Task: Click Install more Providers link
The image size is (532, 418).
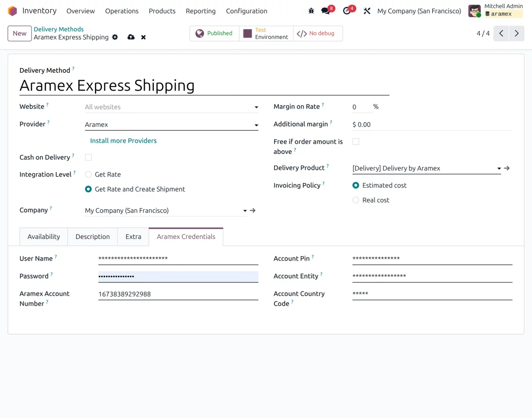Action: 123,141
